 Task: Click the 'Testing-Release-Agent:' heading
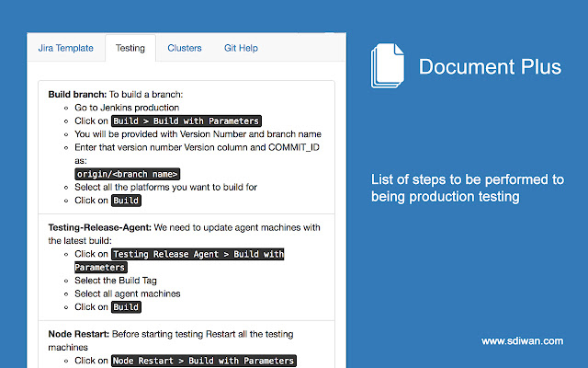pyautogui.click(x=100, y=227)
